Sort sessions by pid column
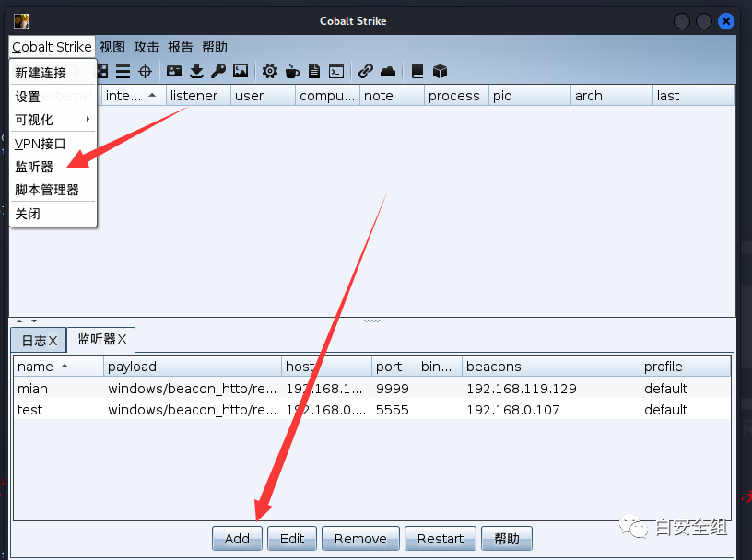The image size is (752, 560). tap(530, 96)
